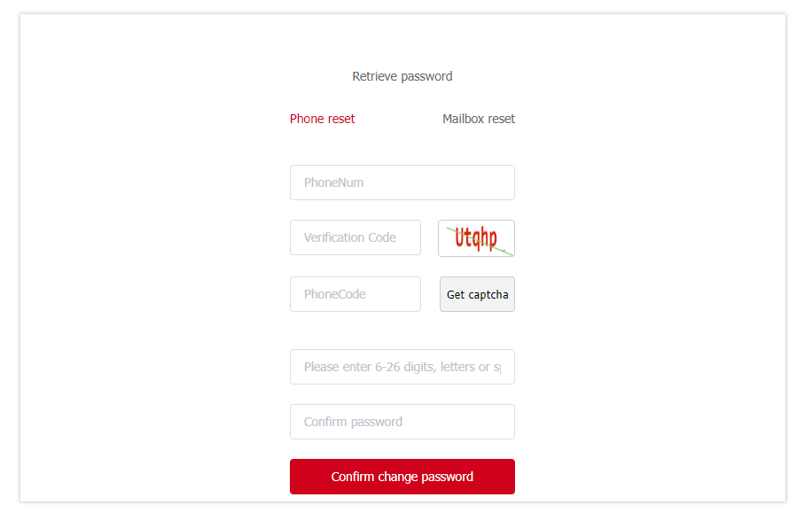
Task: Place cursor in the phone number box
Action: click(x=402, y=183)
